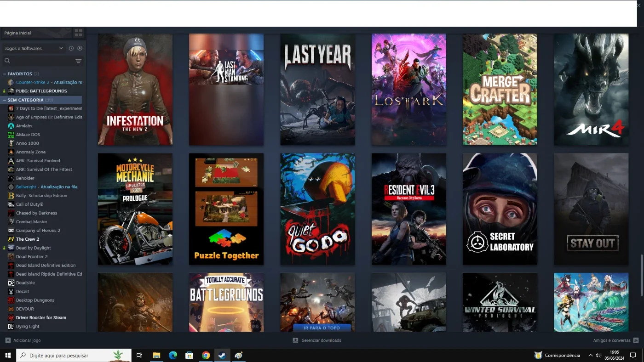Click the recent activity clock icon
644x362 pixels.
71,48
